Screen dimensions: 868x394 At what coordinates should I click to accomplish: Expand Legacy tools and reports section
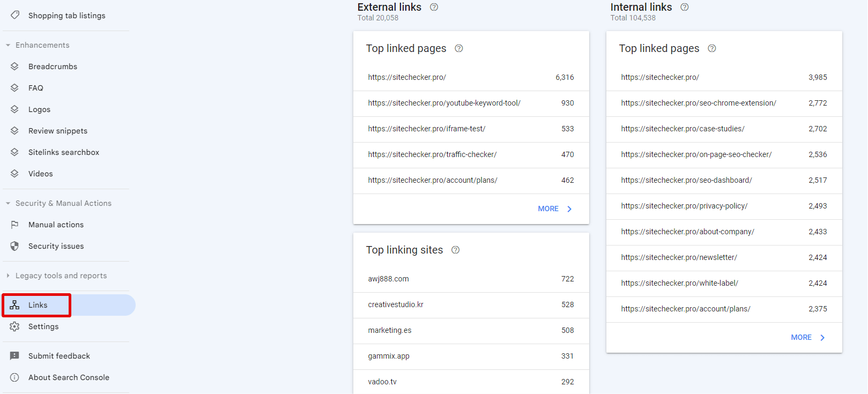(x=8, y=276)
